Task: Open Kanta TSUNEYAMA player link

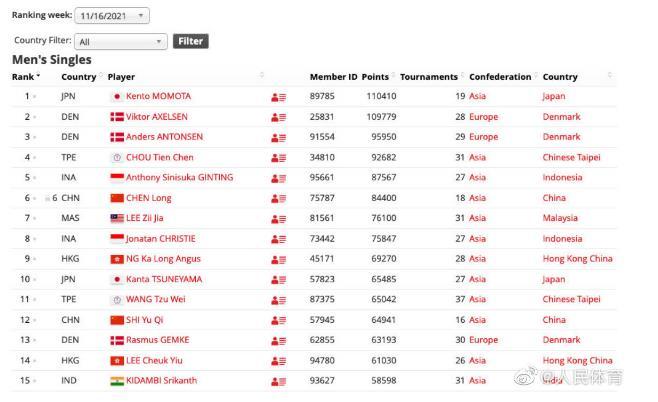Action: coord(164,279)
